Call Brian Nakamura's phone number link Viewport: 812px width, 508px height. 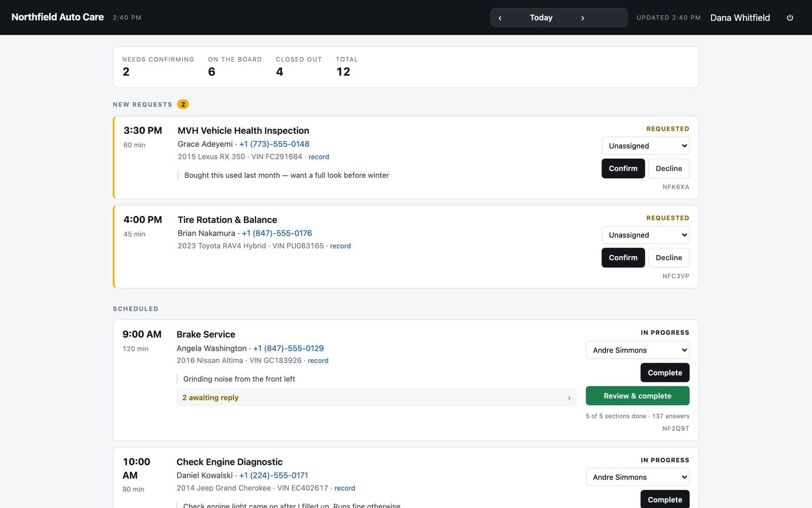point(277,233)
